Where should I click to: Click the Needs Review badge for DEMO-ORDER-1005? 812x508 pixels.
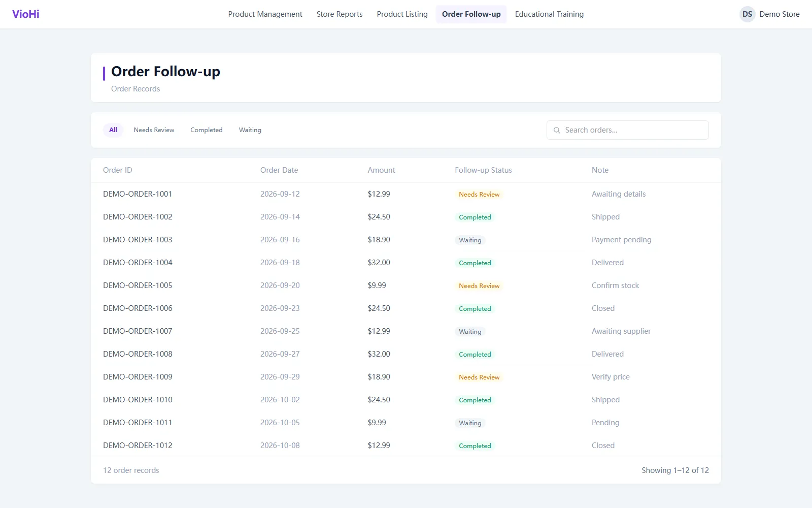tap(479, 286)
